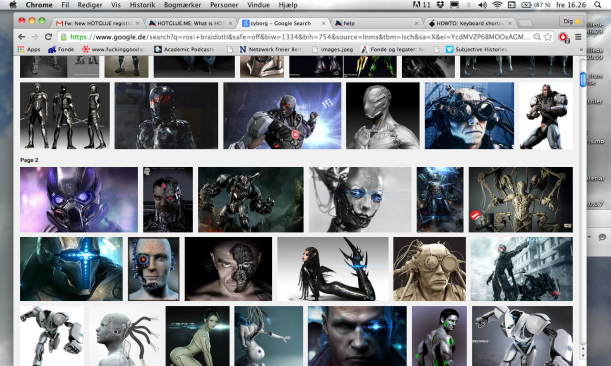611x366 pixels.
Task: Open the Historik menu
Action: point(142,5)
